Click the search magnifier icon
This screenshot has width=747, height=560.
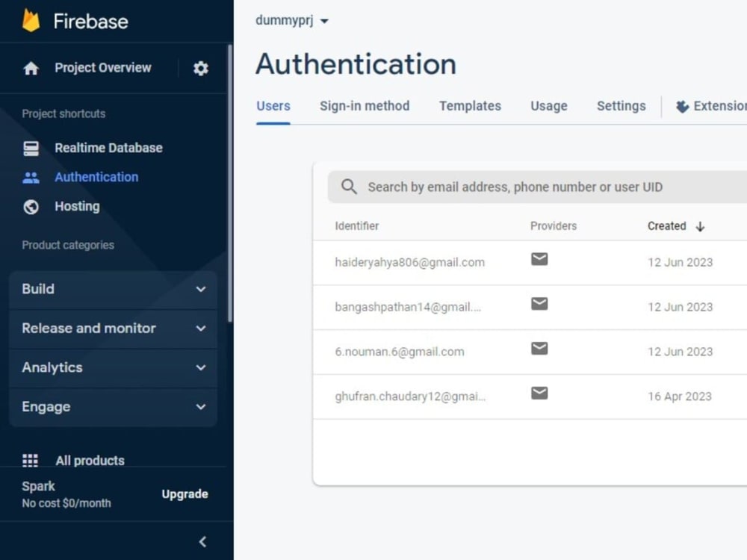tap(349, 187)
